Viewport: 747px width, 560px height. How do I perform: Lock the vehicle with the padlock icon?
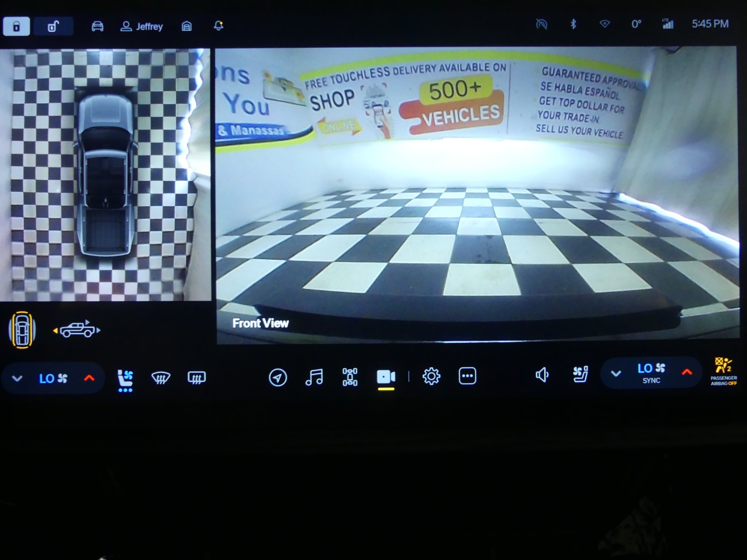point(16,25)
